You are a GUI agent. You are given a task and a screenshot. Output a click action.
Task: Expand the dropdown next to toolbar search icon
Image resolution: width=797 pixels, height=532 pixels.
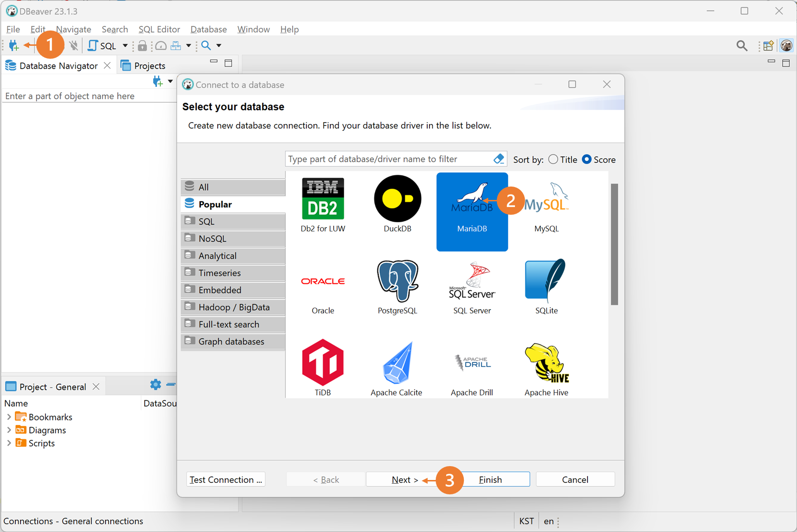tap(219, 46)
